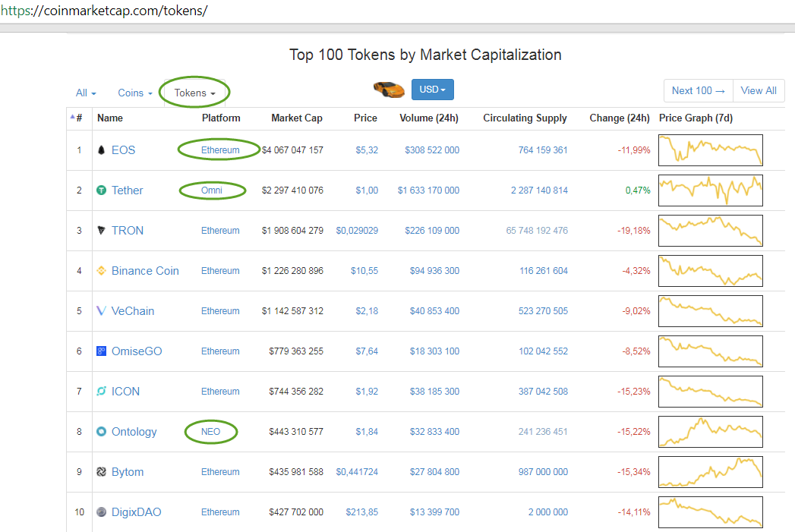Open the Omni platform link for Tether

(x=212, y=190)
